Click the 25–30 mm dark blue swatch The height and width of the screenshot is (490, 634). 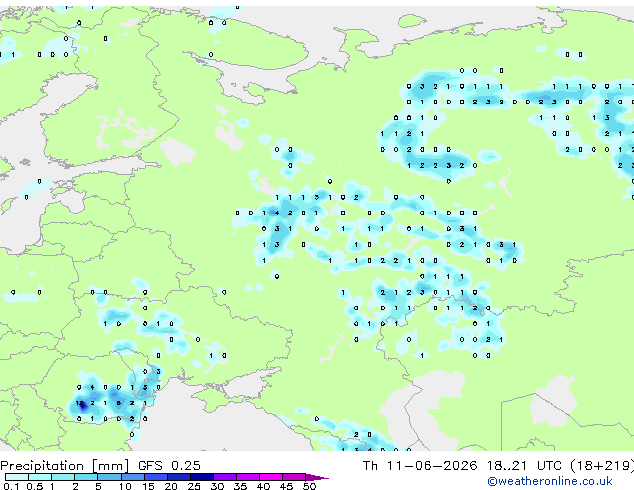coord(201,477)
